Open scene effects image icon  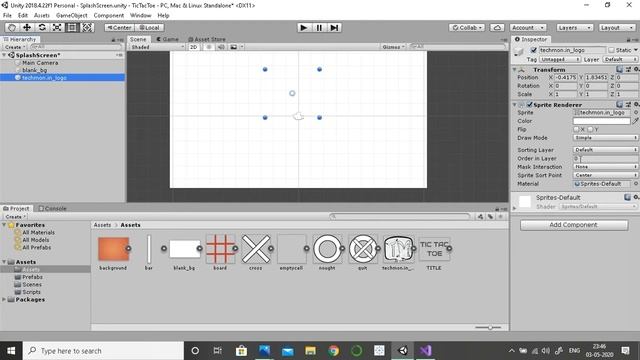233,47
